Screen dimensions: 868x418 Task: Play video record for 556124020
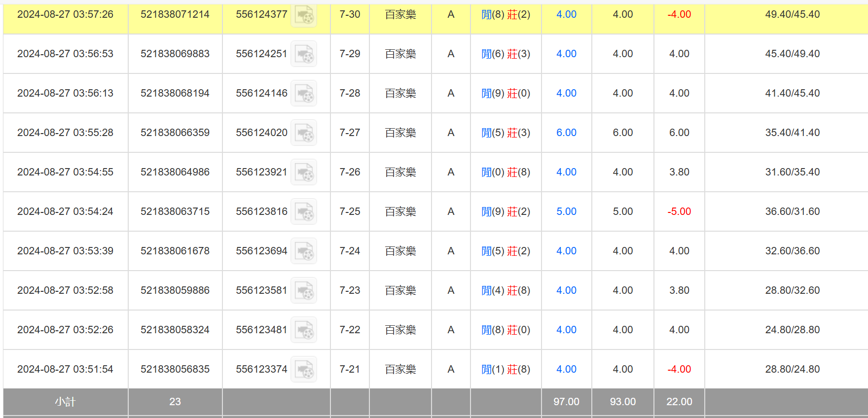pyautogui.click(x=304, y=133)
